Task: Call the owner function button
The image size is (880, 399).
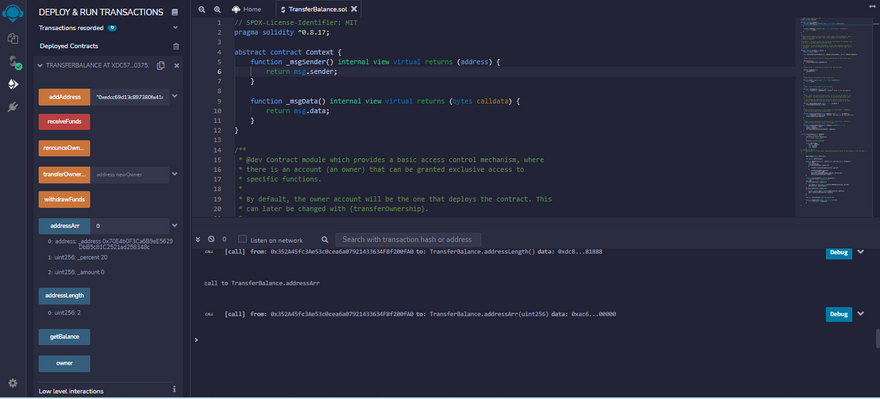Action: pyautogui.click(x=65, y=364)
